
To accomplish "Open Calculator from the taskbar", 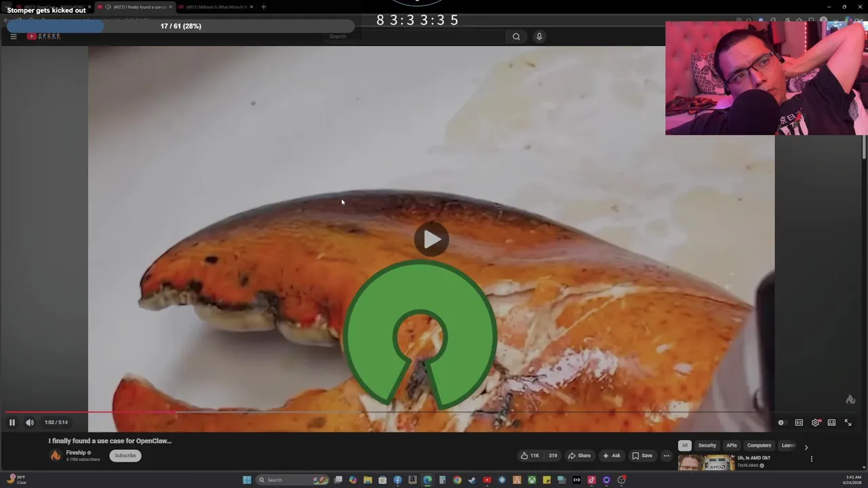I will [x=442, y=480].
